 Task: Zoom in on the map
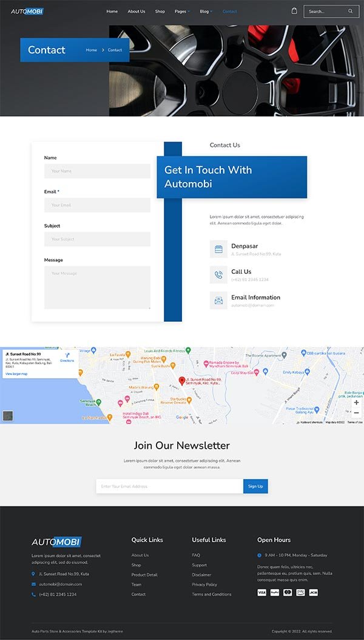[356, 403]
